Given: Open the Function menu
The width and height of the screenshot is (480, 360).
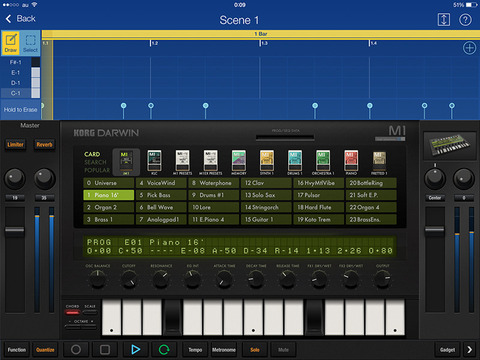Looking at the screenshot, I should click(17, 350).
